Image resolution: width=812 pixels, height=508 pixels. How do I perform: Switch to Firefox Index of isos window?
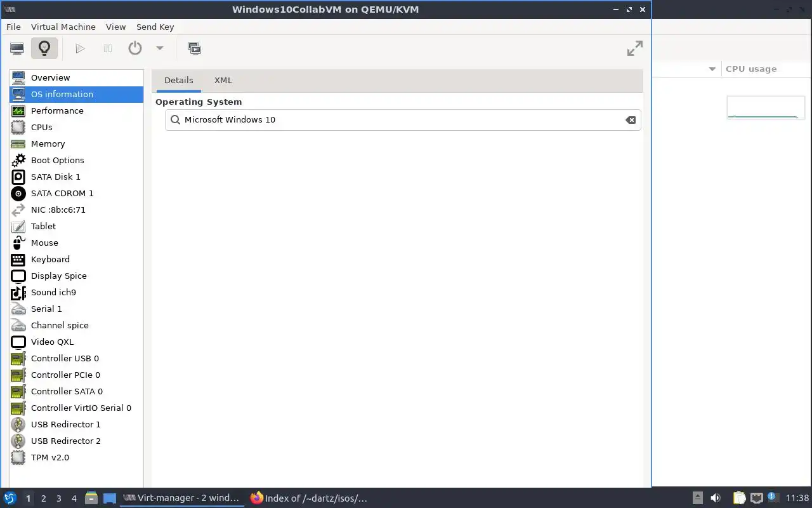coord(310,498)
